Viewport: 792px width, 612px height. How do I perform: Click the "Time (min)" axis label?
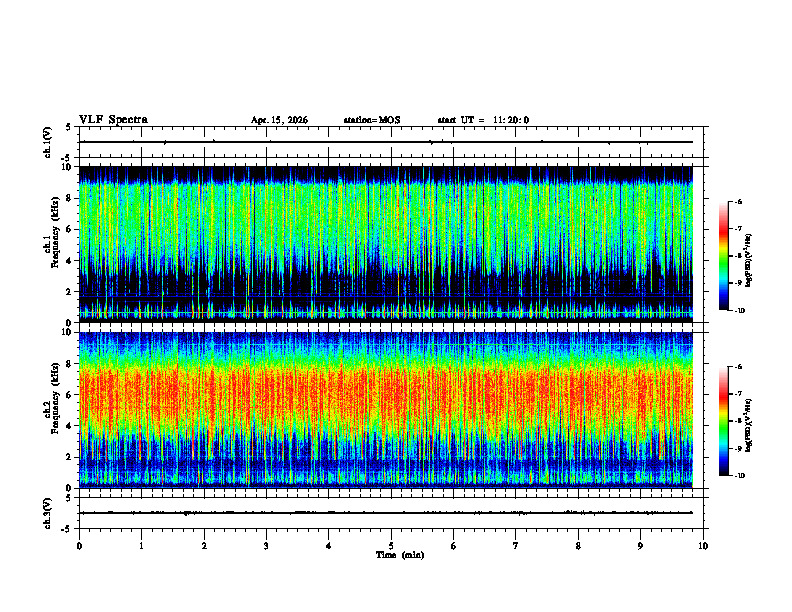(x=400, y=555)
